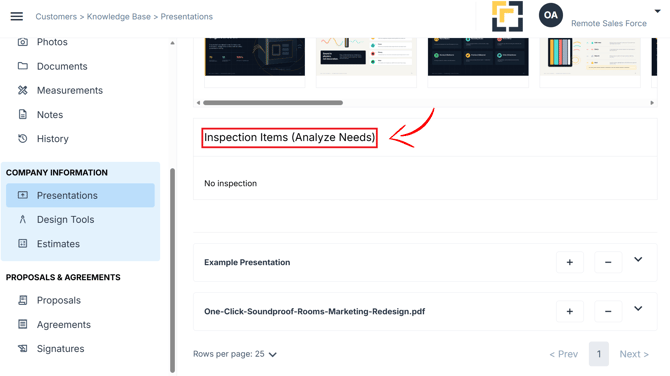
Task: Click the Measurements ruler icon
Action: (23, 90)
